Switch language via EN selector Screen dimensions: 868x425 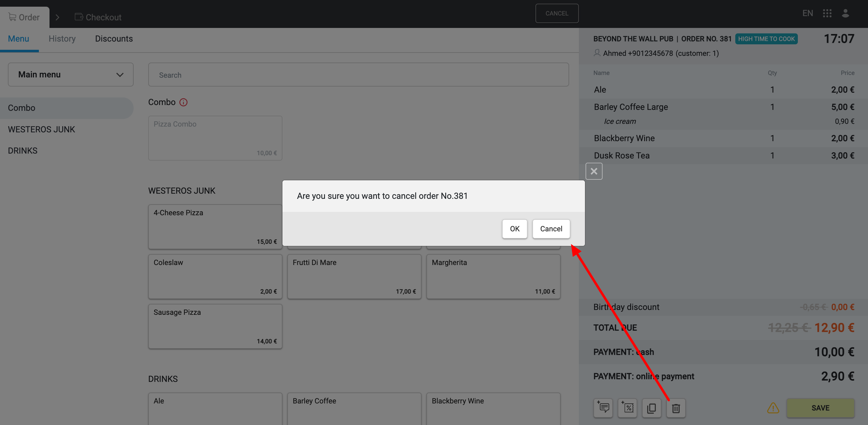(x=807, y=13)
